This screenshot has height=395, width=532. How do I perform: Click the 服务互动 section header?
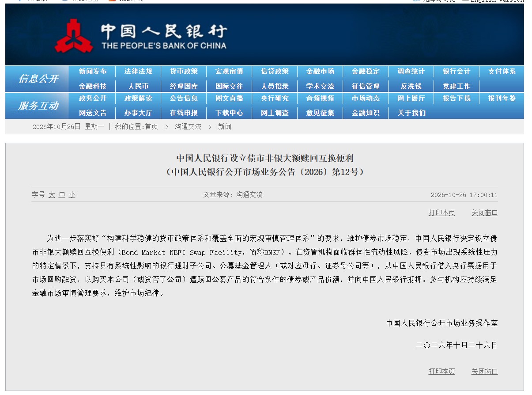coord(38,106)
